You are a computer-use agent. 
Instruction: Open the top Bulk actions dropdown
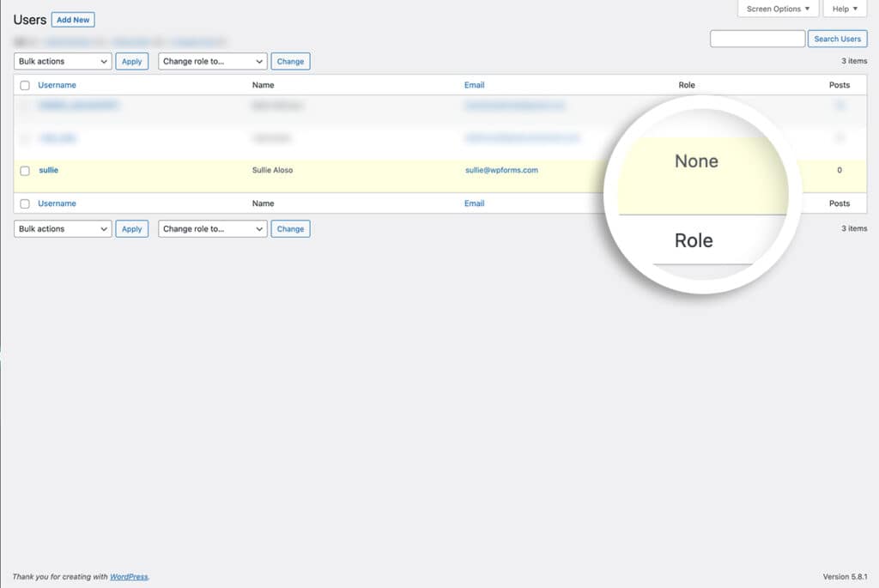coord(62,61)
